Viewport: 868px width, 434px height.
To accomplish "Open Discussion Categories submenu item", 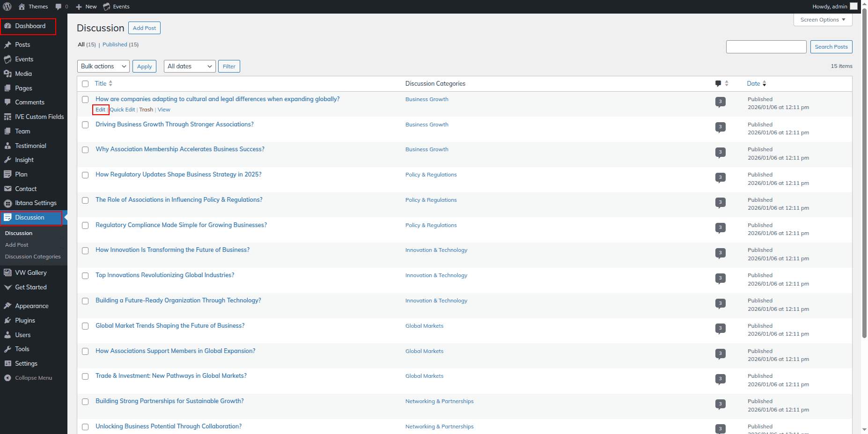I will 33,257.
